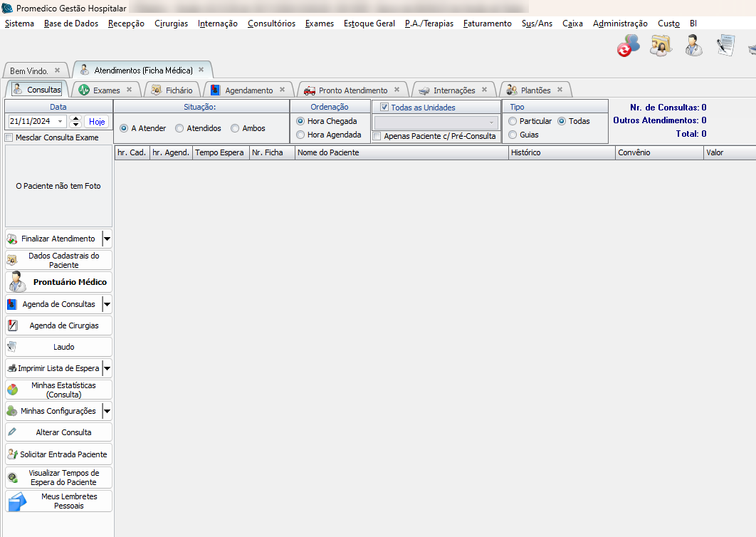Expand the Finalizar Atendimento dropdown arrow

point(107,239)
